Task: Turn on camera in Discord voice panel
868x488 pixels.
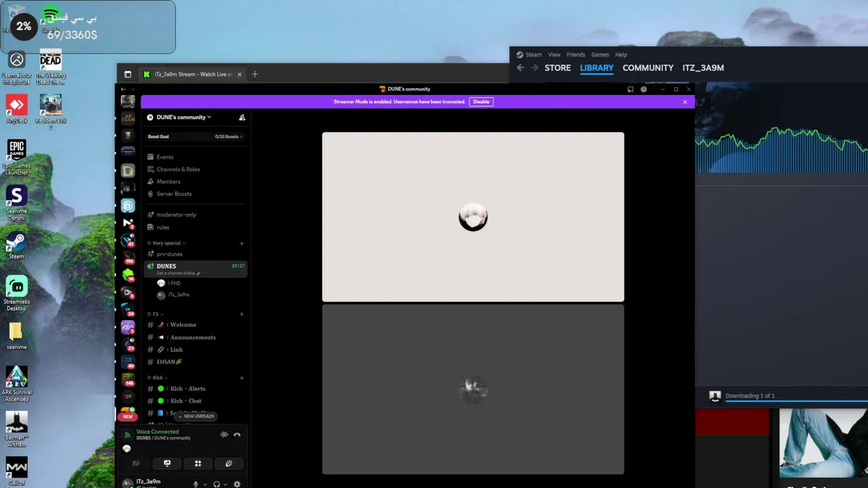Action: click(136, 464)
